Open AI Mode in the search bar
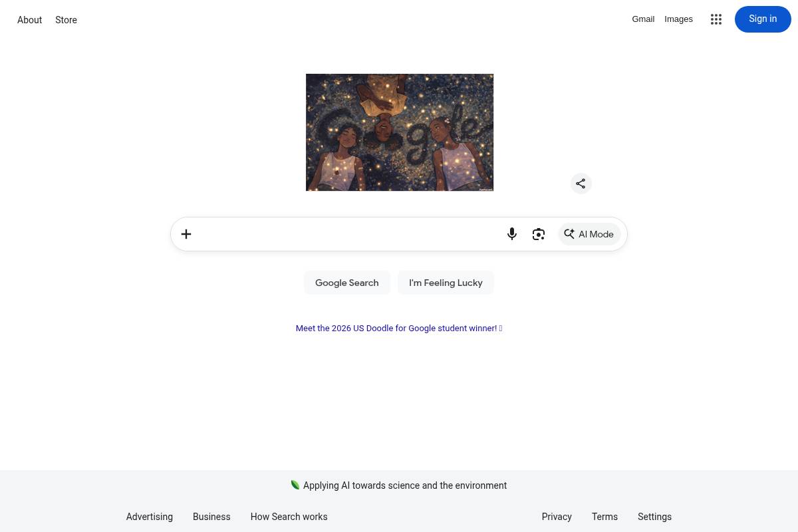 [x=589, y=234]
